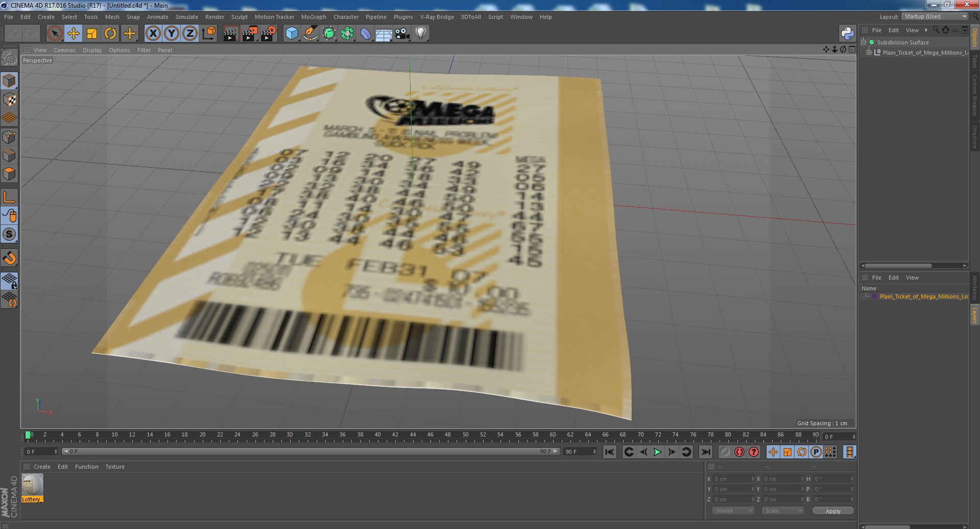Open the Sculpt menu
Screen dimensions: 980x529
239,17
